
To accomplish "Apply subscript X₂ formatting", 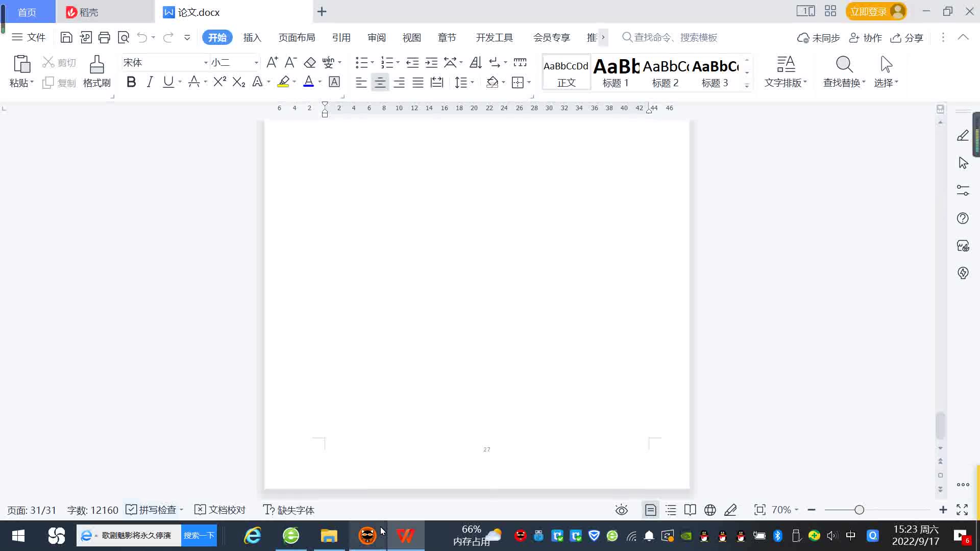I will point(238,82).
